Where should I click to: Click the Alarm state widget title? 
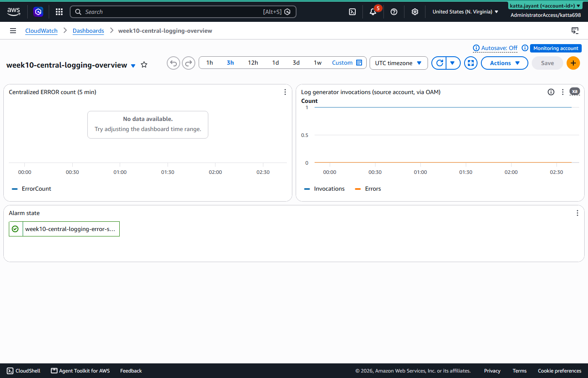click(24, 213)
